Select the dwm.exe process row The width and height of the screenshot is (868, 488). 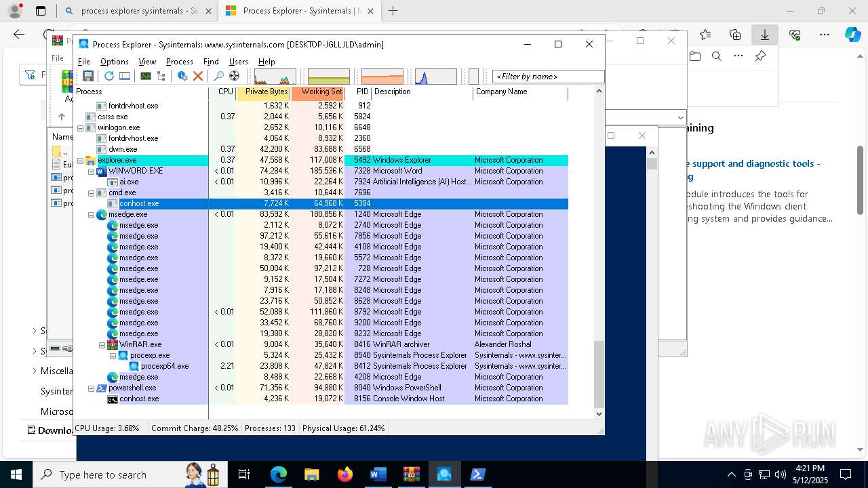point(321,149)
